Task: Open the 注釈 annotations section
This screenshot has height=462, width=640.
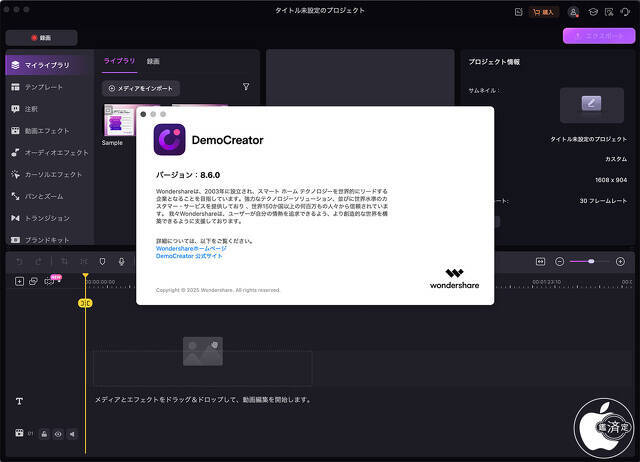Action: click(24, 109)
